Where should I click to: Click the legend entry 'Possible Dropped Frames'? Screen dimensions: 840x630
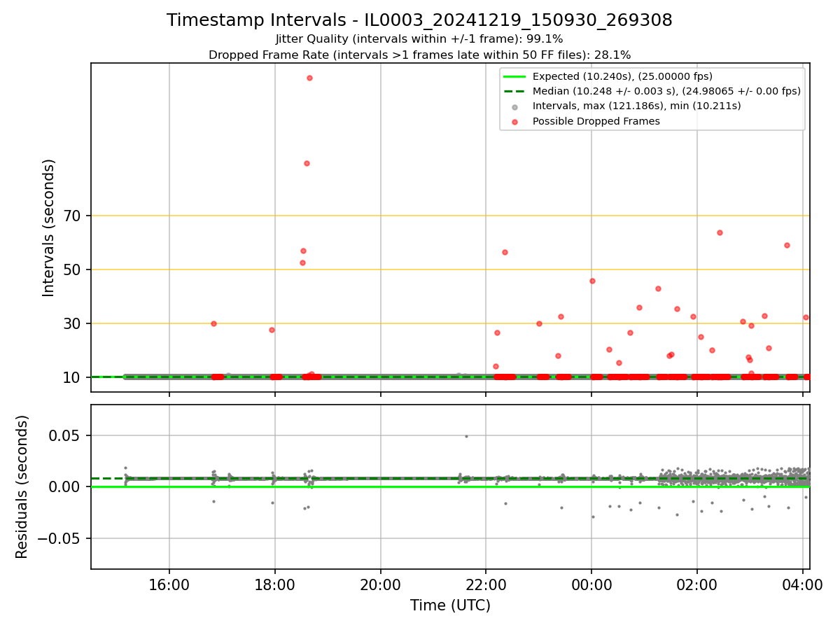[x=596, y=121]
